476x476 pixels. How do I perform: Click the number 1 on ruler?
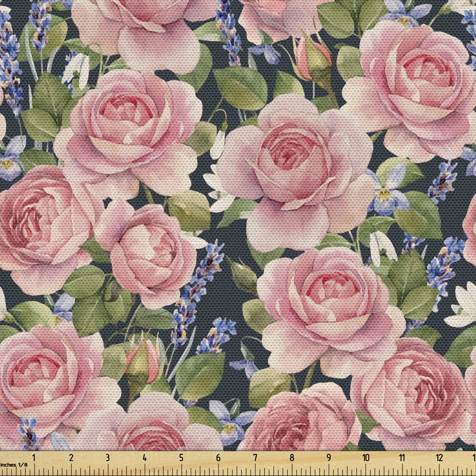[34, 458]
